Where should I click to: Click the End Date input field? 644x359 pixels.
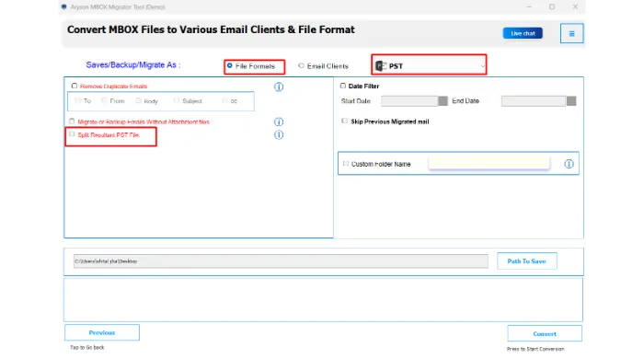[x=534, y=101]
